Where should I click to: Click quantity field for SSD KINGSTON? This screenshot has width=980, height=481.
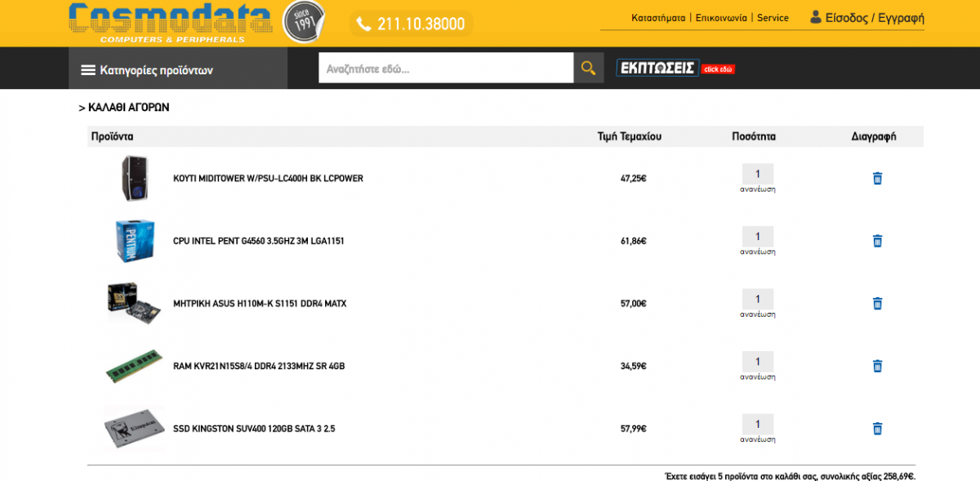point(758,425)
